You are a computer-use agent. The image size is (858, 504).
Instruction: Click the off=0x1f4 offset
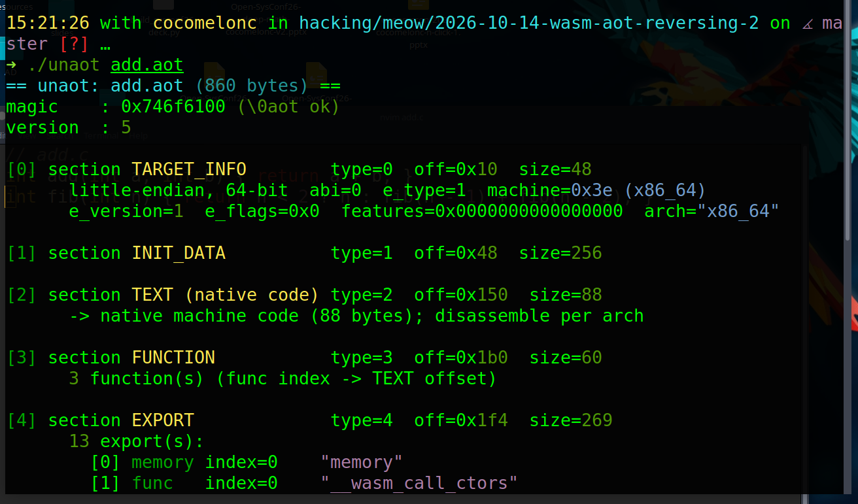tap(461, 420)
